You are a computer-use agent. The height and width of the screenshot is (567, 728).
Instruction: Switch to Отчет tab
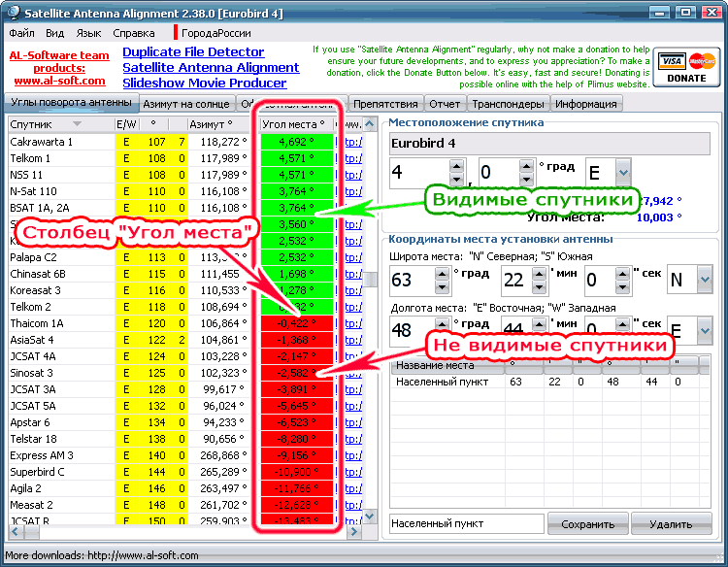point(445,104)
